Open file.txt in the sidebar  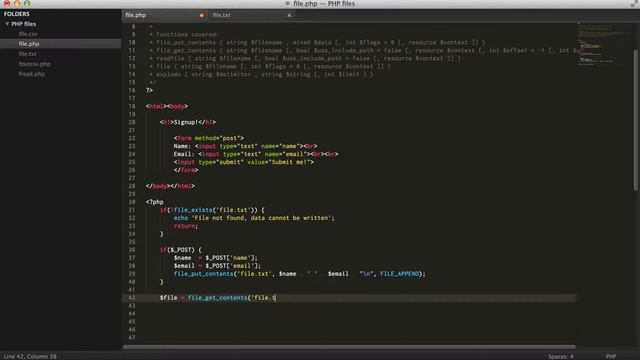(28, 54)
